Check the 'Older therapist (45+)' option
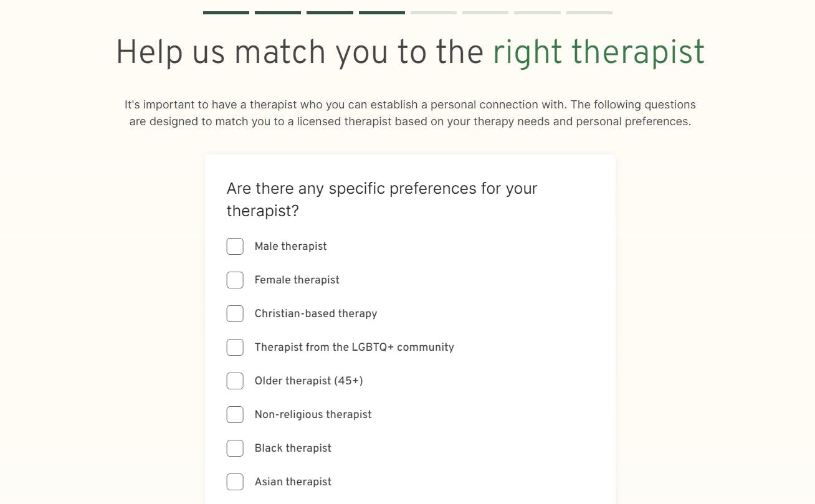 point(235,381)
